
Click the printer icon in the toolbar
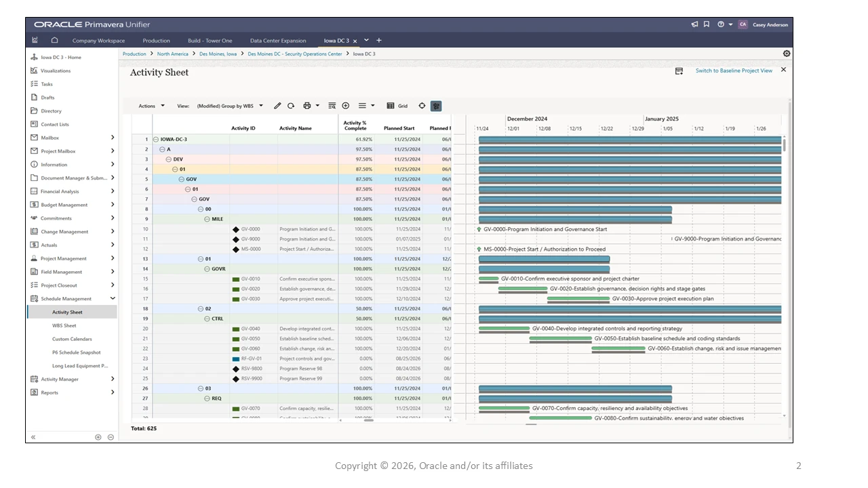(307, 106)
